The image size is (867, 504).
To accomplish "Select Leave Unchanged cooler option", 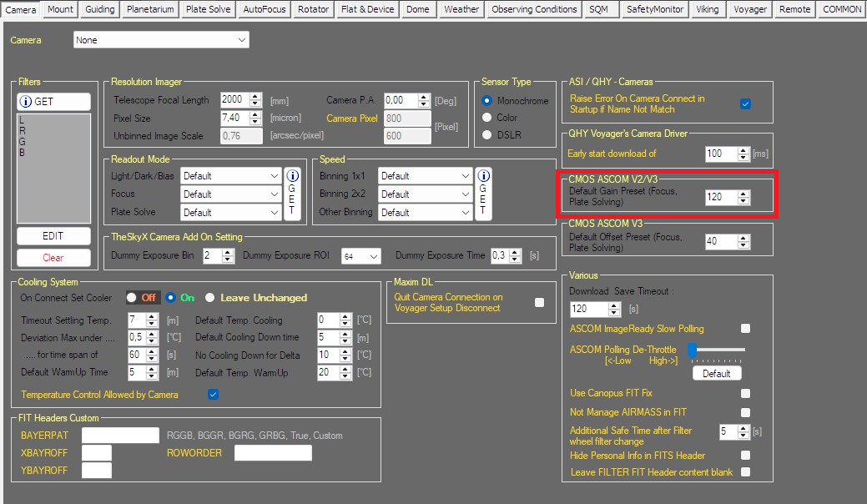I will coord(210,298).
